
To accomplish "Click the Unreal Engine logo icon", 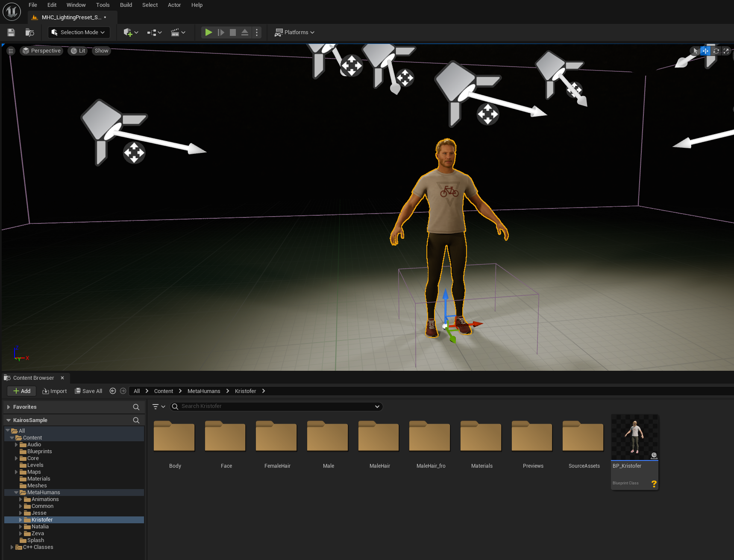I will (12, 12).
